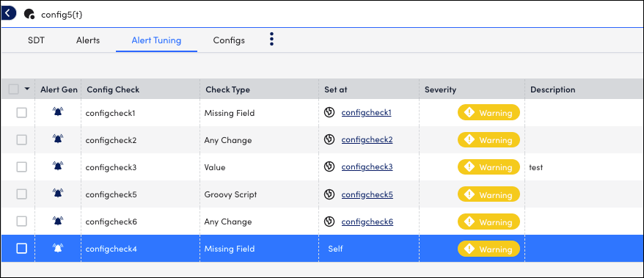Click Warning severity badge for configcheck1
The height and width of the screenshot is (278, 644).
[x=489, y=112]
